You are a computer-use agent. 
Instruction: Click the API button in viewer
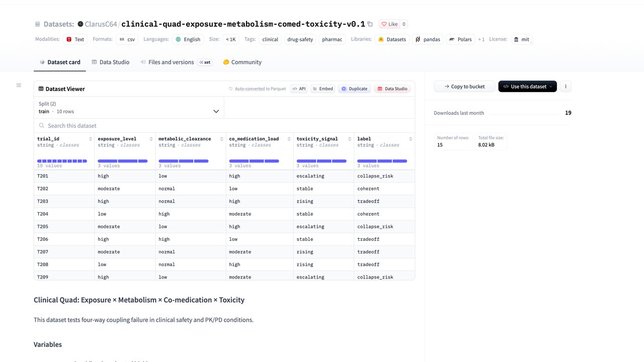click(299, 88)
